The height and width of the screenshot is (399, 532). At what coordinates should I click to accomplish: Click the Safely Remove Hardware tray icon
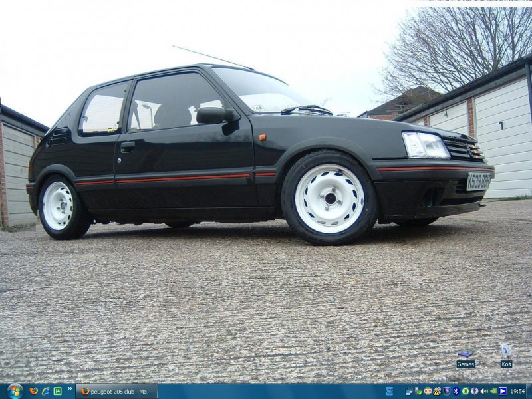coord(418,391)
